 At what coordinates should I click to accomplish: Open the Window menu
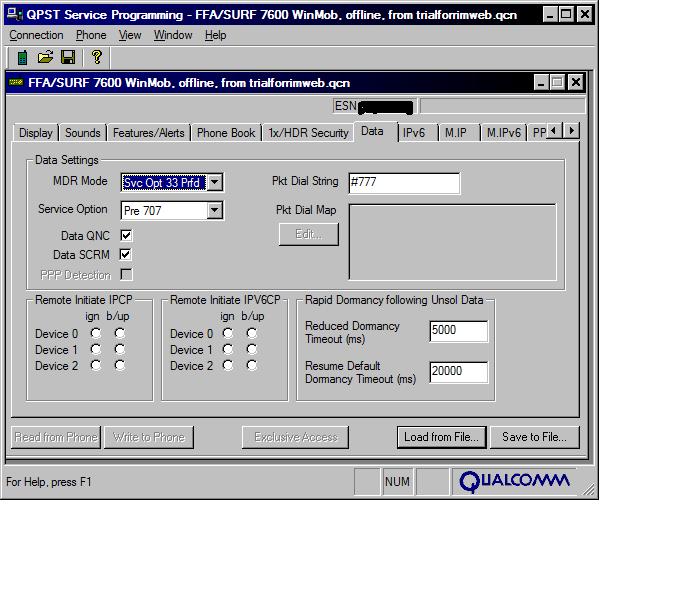[x=173, y=35]
